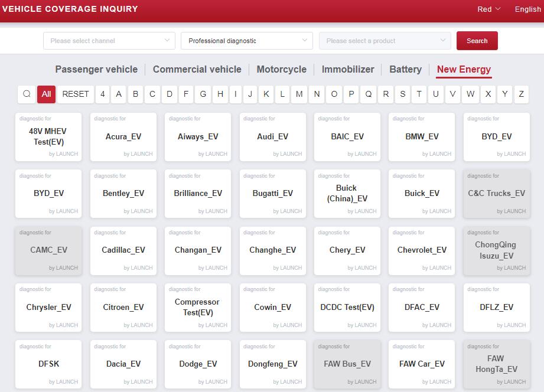Filter brands by letter R
Screen dimensions: 544x392
pos(386,94)
